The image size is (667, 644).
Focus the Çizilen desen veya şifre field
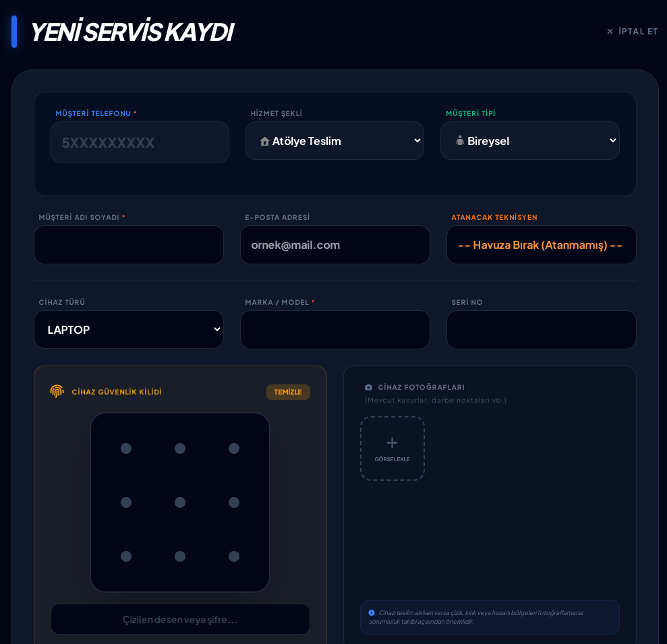click(x=180, y=618)
